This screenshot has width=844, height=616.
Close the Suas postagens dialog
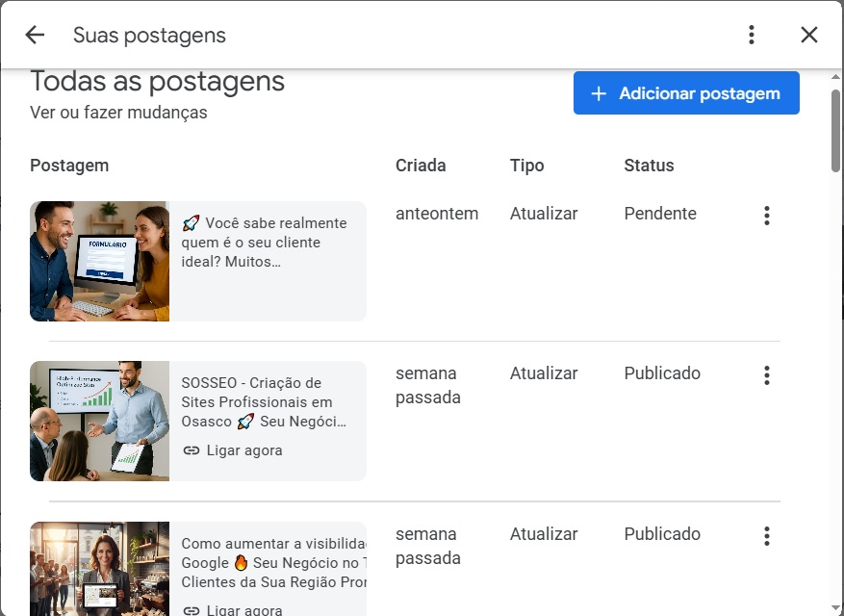pyautogui.click(x=809, y=35)
